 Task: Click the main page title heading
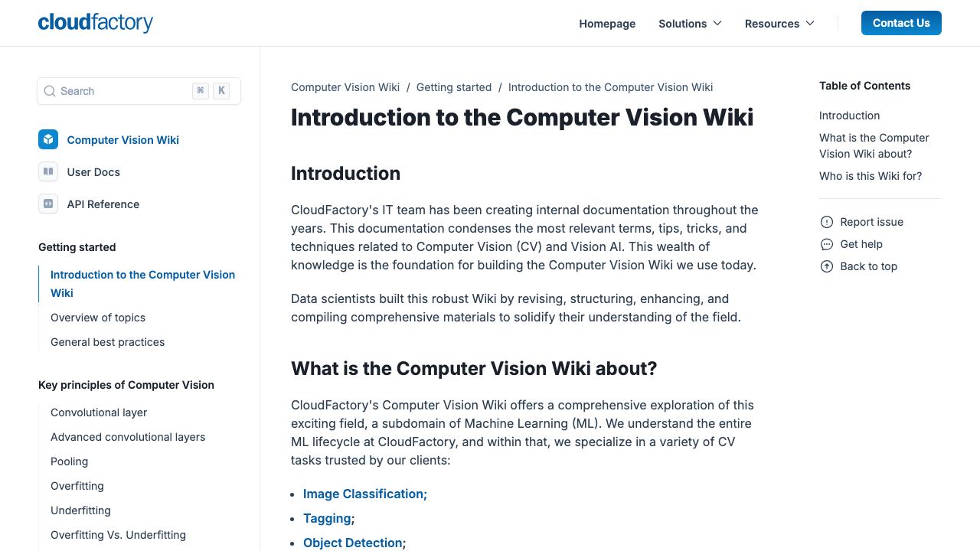(x=522, y=117)
